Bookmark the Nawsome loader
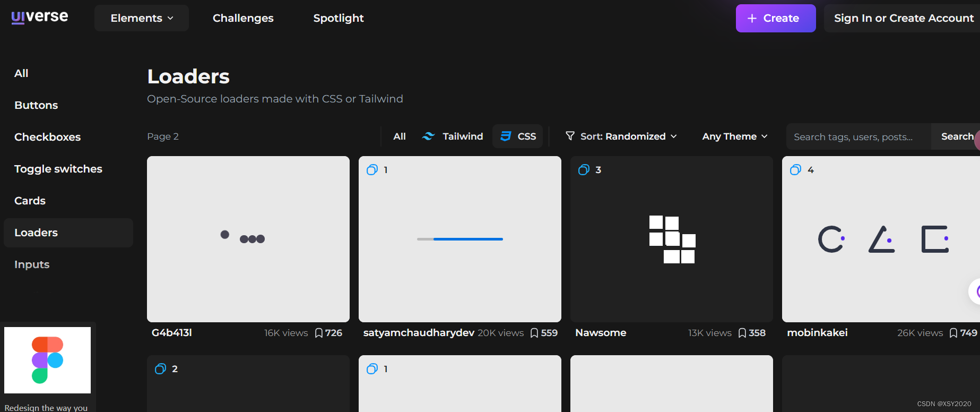 (742, 333)
